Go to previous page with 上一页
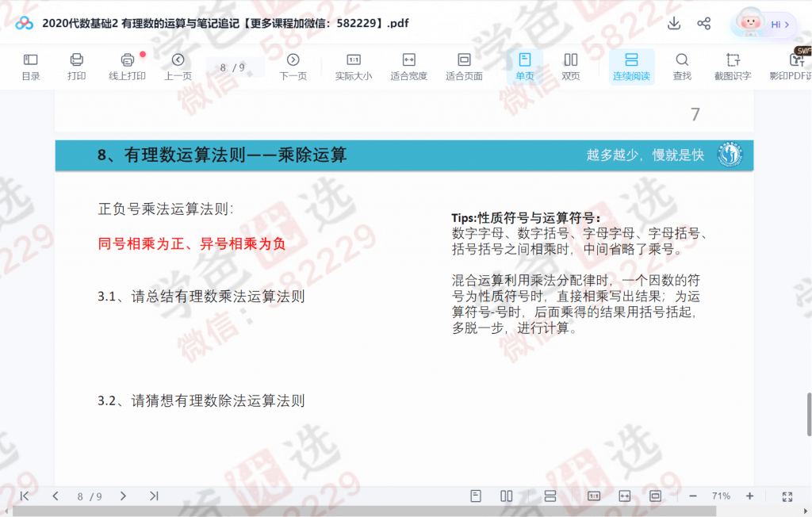This screenshot has height=517, width=812. point(178,67)
